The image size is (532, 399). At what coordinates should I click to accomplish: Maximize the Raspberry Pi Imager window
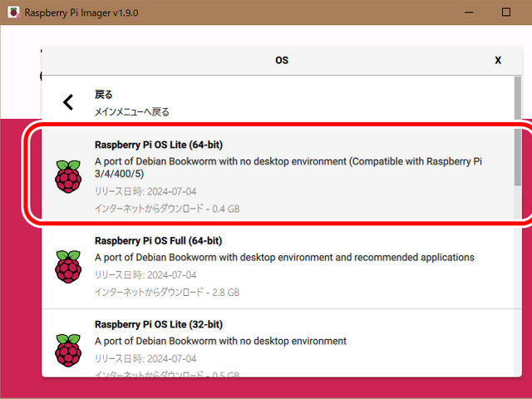(x=506, y=12)
